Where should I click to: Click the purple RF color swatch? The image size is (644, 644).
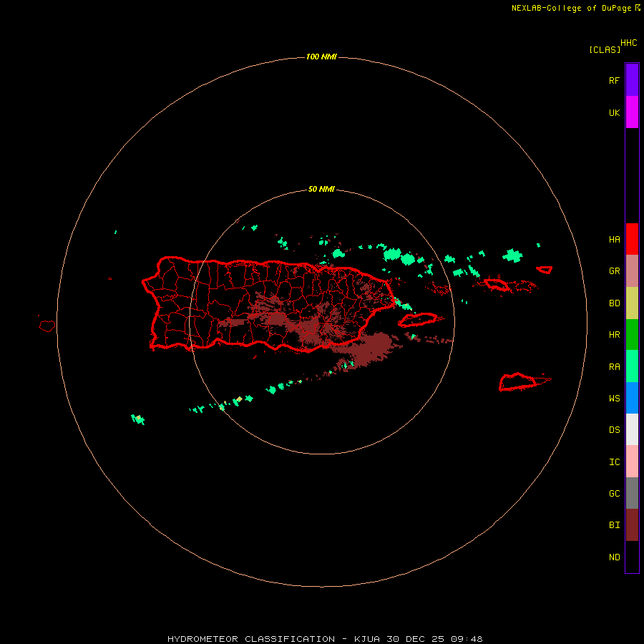tap(632, 80)
